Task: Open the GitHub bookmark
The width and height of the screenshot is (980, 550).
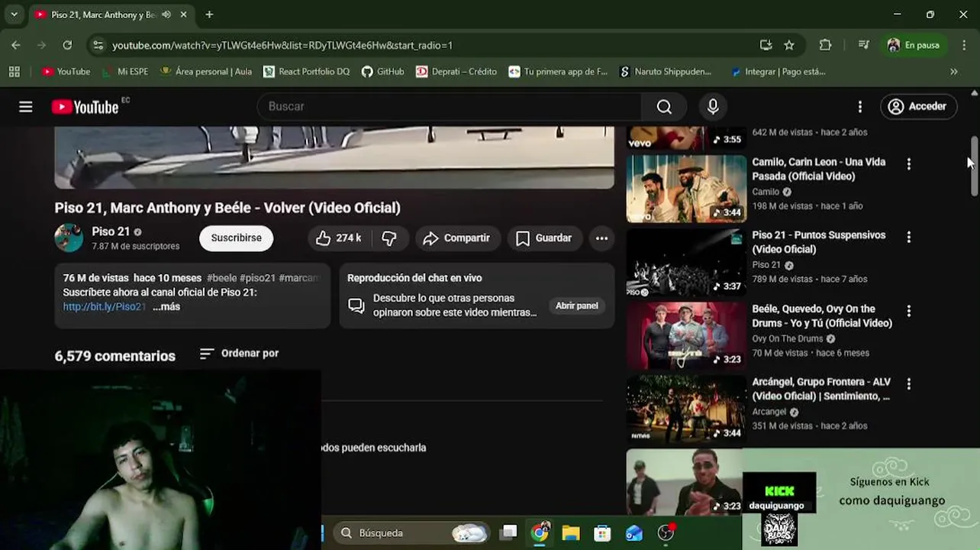Action: (x=382, y=72)
